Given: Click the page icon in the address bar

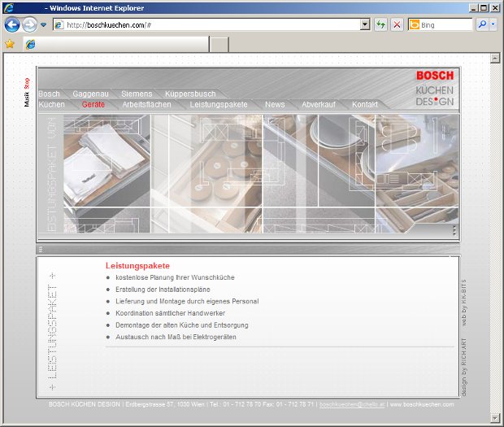Looking at the screenshot, I should pyautogui.click(x=59, y=24).
